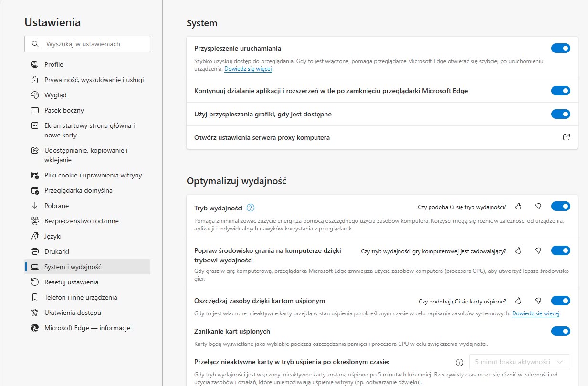The height and width of the screenshot is (386, 588).
Task: Click Dowiedz się więcej under Przyspieszenie uruchamiania
Action: coord(248,69)
